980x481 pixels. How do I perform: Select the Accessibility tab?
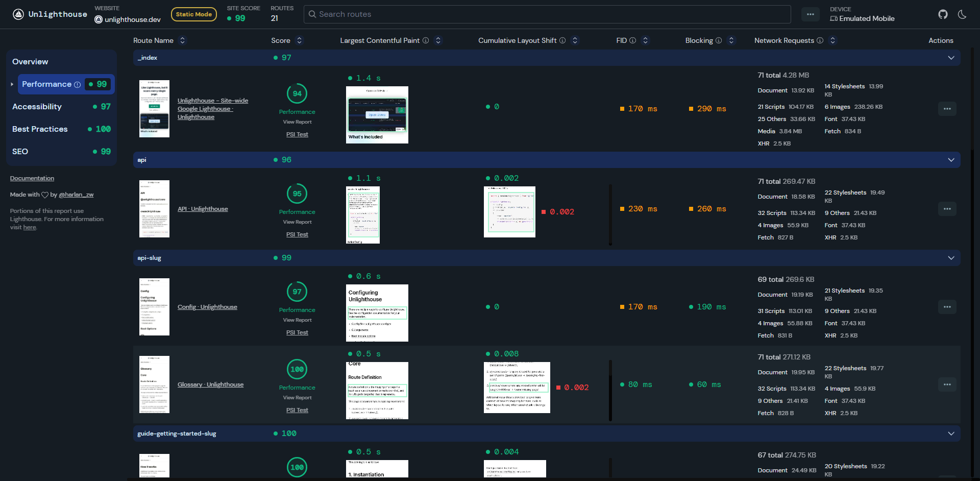(x=61, y=107)
